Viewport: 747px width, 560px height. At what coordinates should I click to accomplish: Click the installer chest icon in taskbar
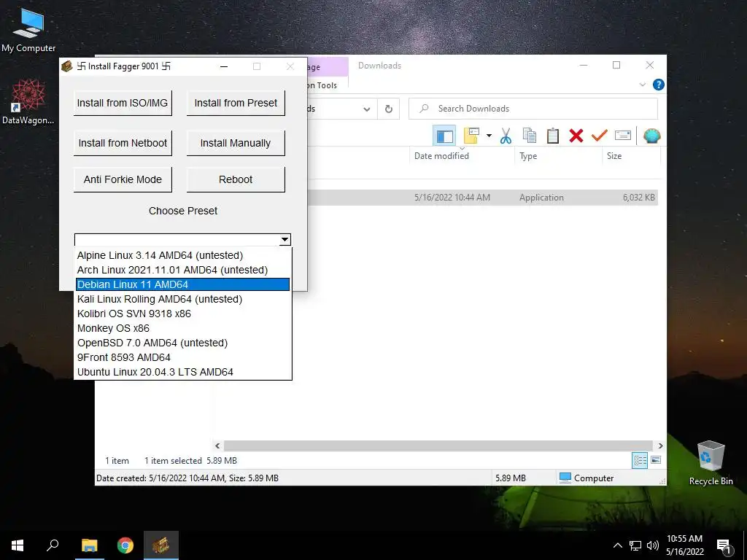(161, 545)
